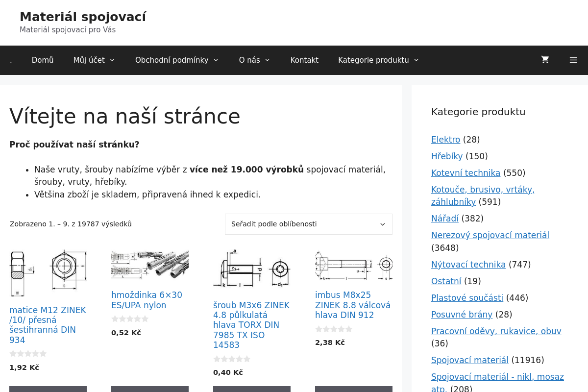
Task: Open the matice M12 product drawing thumbnail
Action: [48, 273]
